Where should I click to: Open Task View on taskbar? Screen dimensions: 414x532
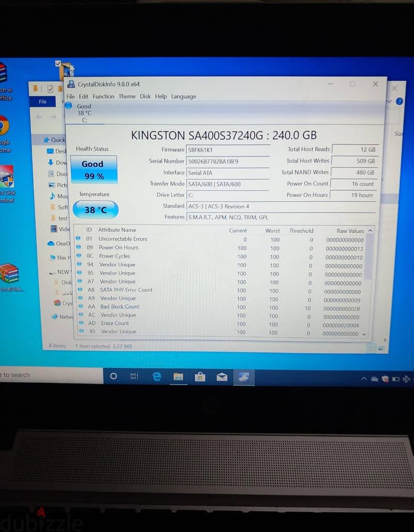pos(134,376)
